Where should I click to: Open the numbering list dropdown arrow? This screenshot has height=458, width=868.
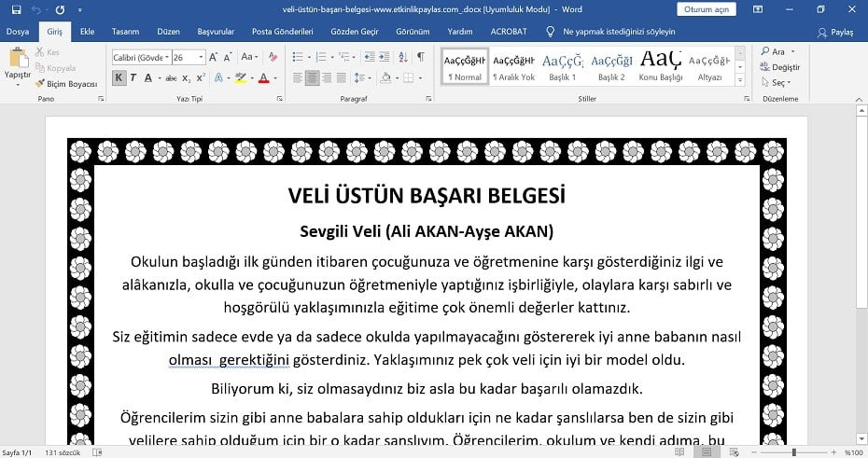[x=332, y=57]
